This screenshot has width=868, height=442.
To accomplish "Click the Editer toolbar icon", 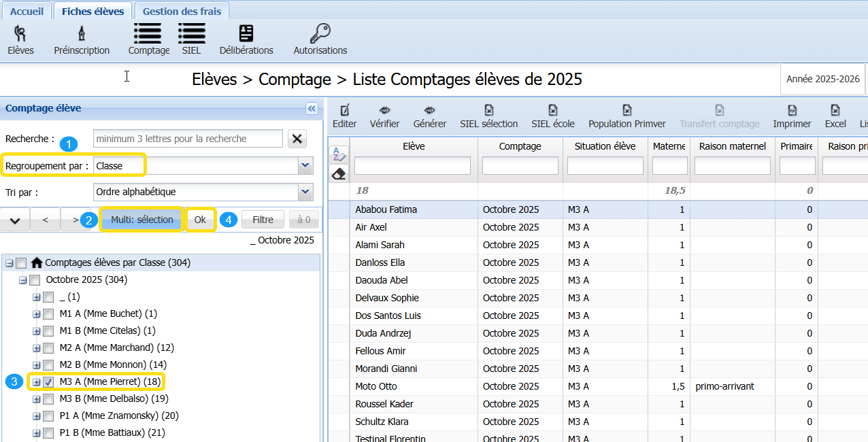I will pyautogui.click(x=344, y=111).
